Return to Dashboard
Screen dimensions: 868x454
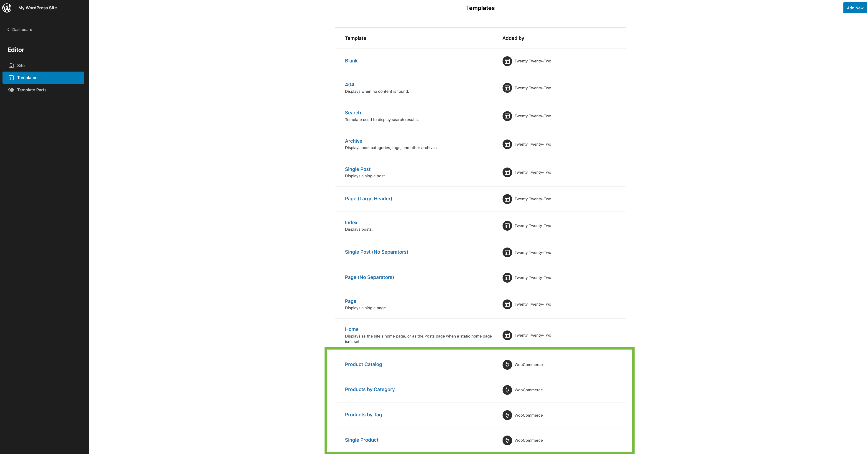[x=22, y=30]
